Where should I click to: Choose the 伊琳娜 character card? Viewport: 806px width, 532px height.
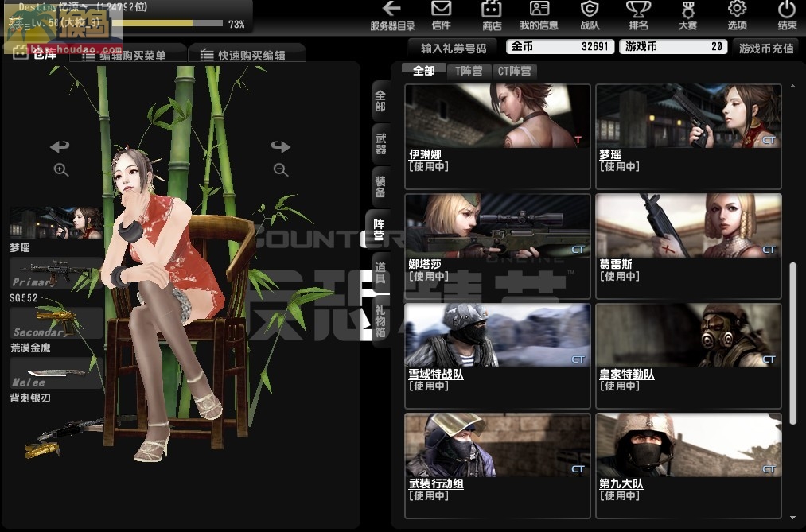point(497,137)
